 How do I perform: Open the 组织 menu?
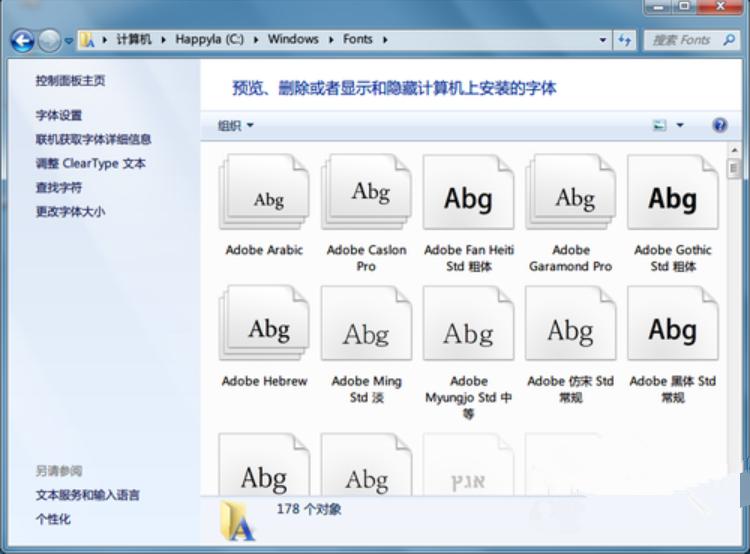tap(235, 126)
